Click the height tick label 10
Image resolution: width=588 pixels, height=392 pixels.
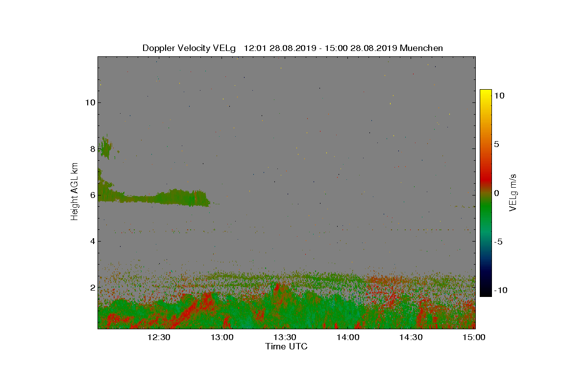pos(90,102)
